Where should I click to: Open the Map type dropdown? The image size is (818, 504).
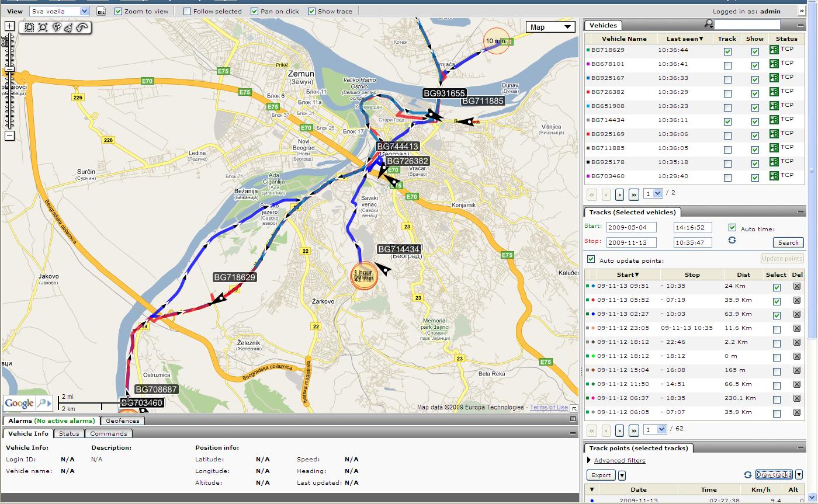tap(550, 27)
